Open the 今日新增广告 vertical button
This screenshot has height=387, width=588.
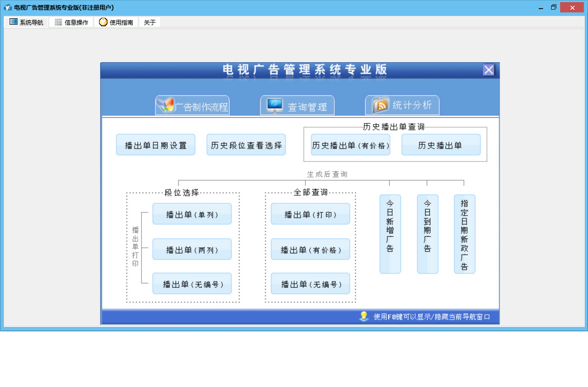(x=390, y=234)
